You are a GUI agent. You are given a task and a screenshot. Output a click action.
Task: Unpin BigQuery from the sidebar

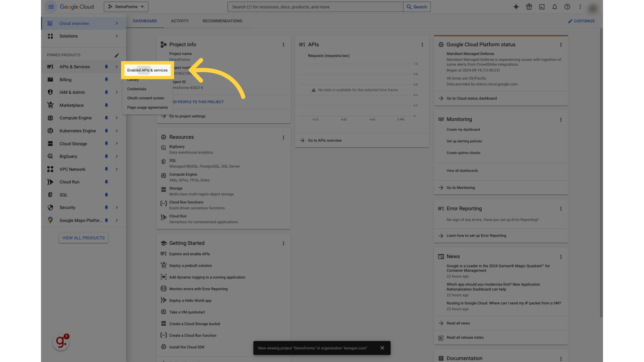pyautogui.click(x=106, y=156)
